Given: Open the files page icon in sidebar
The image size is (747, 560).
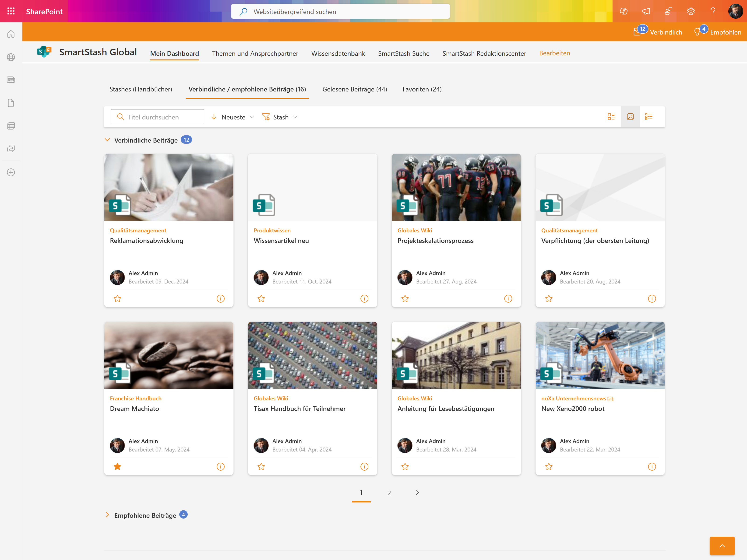Looking at the screenshot, I should [11, 103].
